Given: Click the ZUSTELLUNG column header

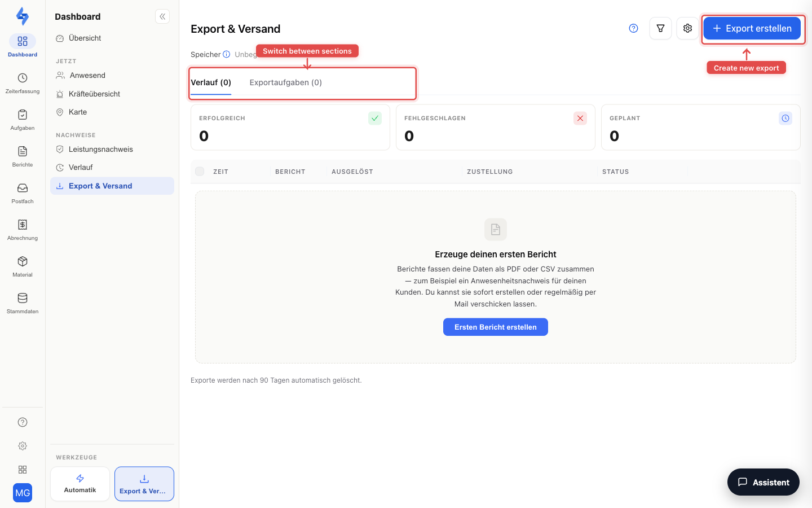Looking at the screenshot, I should 490,172.
